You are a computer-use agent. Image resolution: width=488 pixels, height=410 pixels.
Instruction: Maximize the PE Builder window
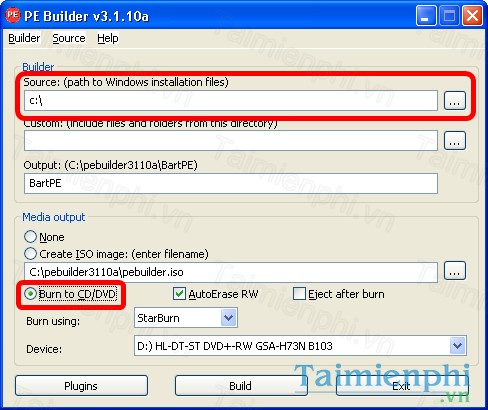[449, 16]
